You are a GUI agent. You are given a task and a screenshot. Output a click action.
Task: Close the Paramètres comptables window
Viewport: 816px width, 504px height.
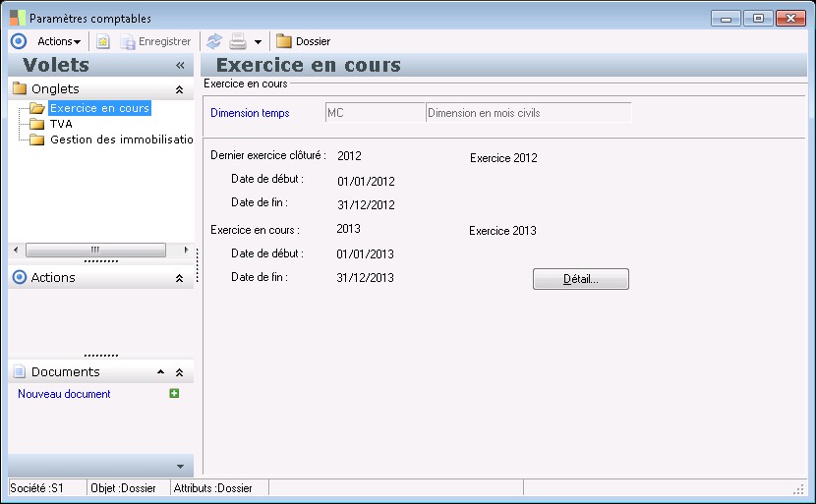[790, 19]
